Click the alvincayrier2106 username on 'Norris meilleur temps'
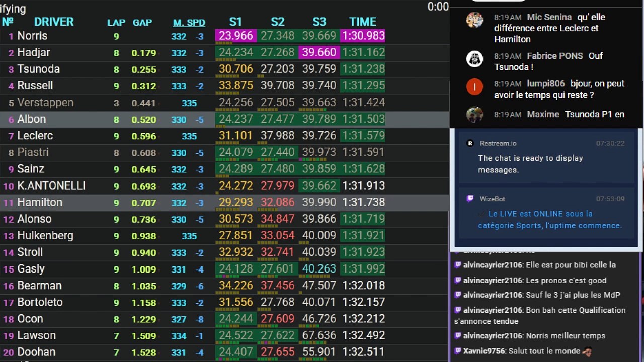 click(x=493, y=335)
